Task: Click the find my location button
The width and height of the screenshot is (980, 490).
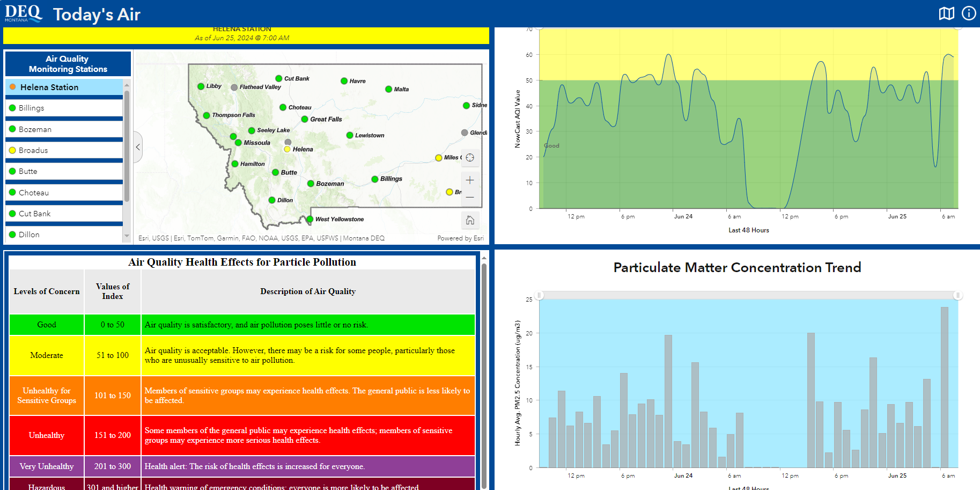Action: click(470, 158)
